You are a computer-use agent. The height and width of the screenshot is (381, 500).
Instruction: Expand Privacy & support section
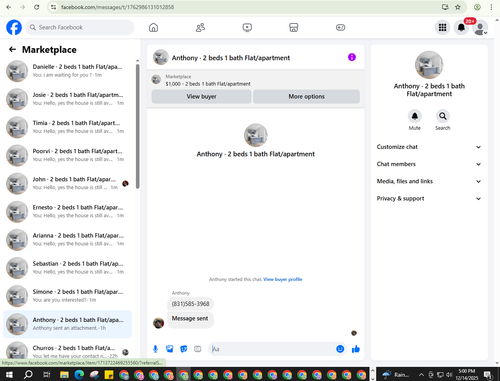coord(429,199)
